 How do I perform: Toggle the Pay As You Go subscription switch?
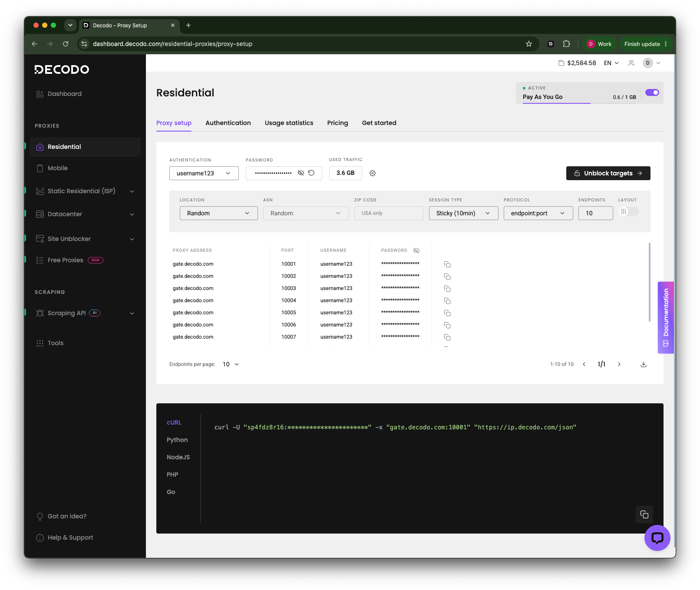[652, 92]
